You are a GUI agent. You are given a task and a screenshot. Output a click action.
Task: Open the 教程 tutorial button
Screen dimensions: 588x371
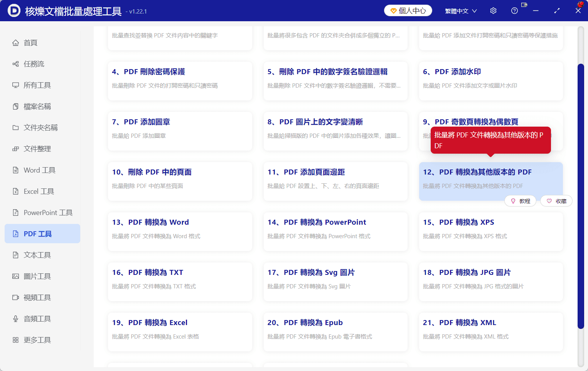(x=520, y=201)
